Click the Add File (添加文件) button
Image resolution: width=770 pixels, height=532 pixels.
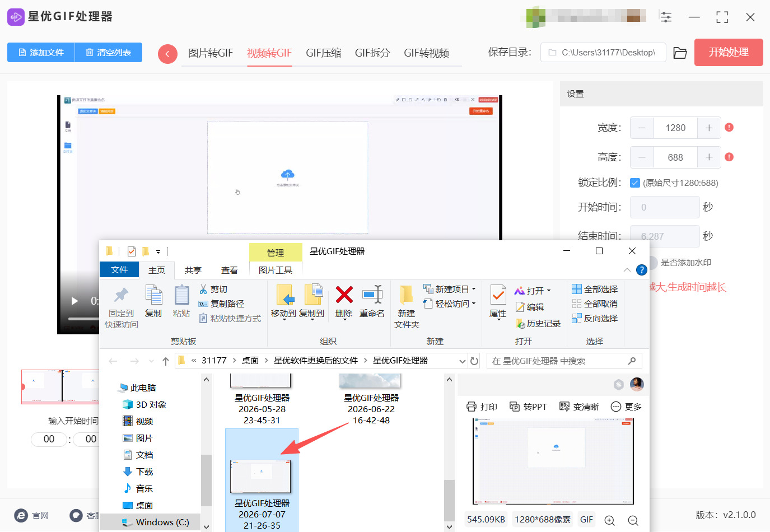41,53
